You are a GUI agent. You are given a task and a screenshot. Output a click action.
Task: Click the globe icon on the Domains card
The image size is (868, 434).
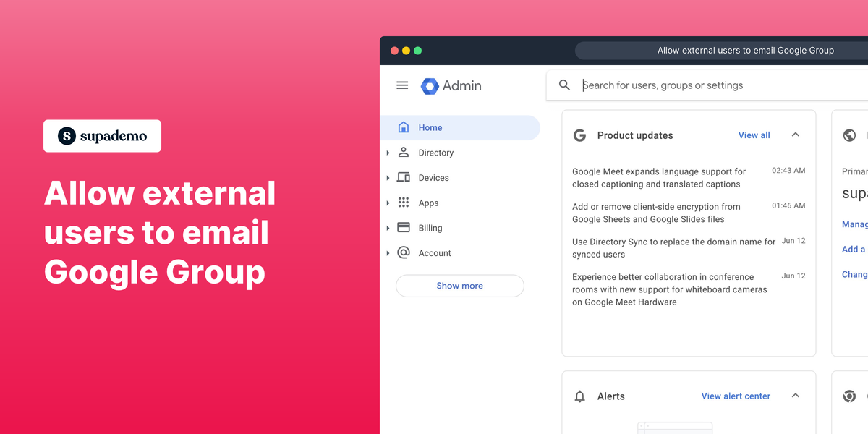pyautogui.click(x=849, y=135)
